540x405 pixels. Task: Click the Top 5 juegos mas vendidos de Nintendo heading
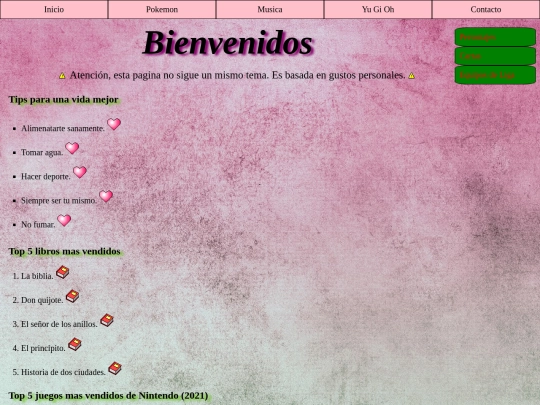(x=108, y=396)
